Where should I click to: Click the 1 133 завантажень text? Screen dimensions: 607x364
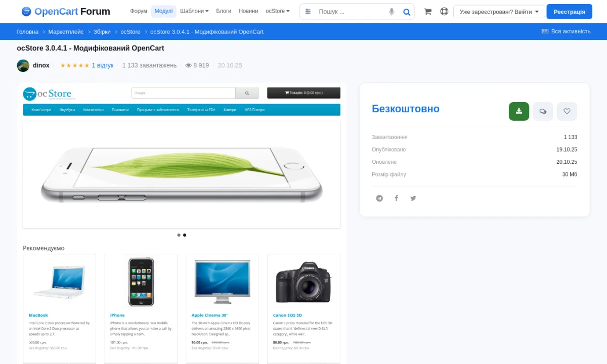[149, 66]
